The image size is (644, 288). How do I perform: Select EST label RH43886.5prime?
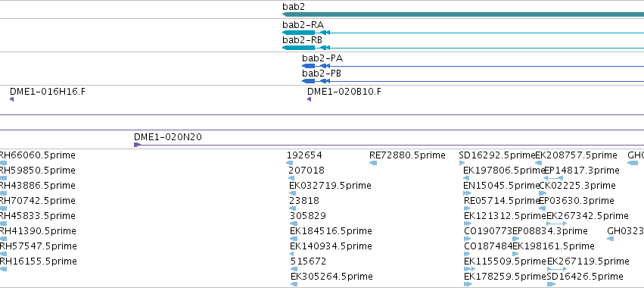click(x=37, y=186)
